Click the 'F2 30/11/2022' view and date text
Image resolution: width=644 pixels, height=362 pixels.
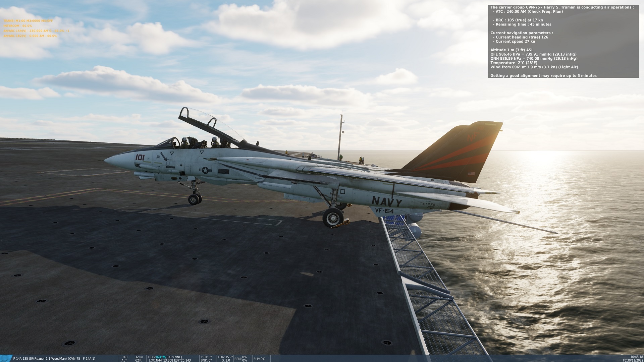[x=633, y=360]
